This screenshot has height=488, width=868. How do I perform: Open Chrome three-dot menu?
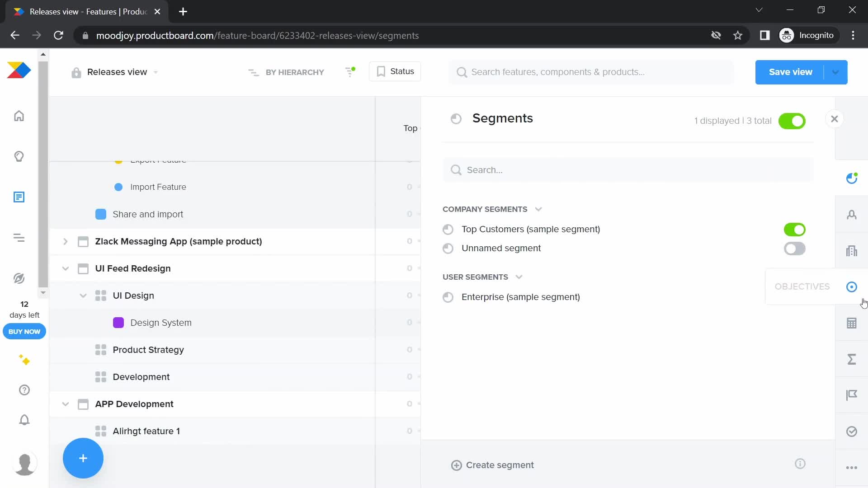click(853, 35)
